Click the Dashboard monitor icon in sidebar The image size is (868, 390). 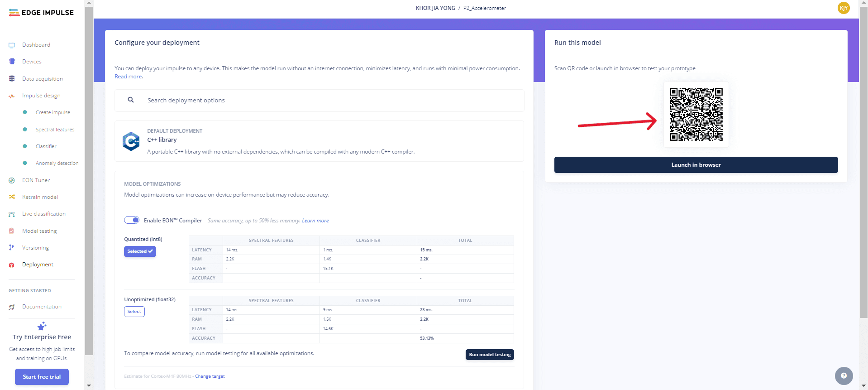click(12, 45)
